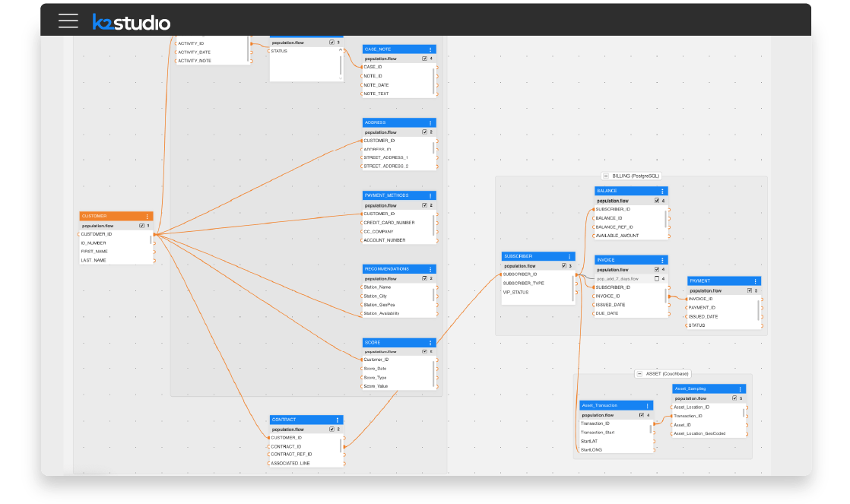
Task: Click the PAYMENT table scrollbar
Action: [x=758, y=311]
